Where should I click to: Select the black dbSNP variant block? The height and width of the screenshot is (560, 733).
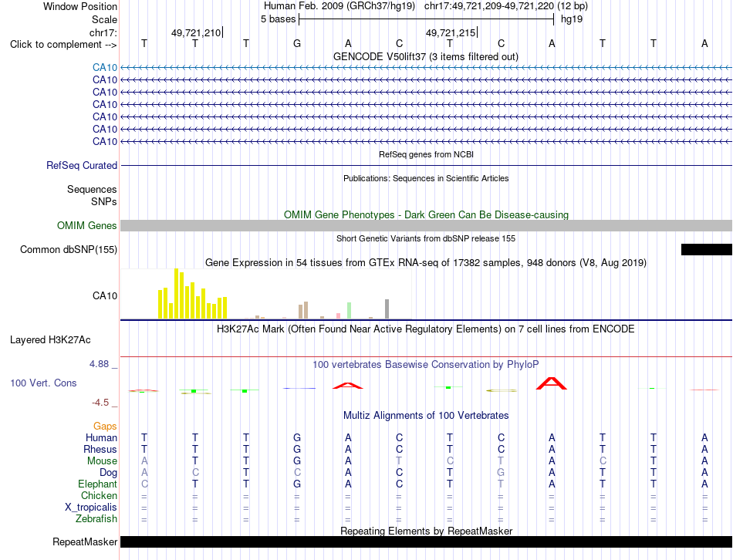(x=707, y=250)
